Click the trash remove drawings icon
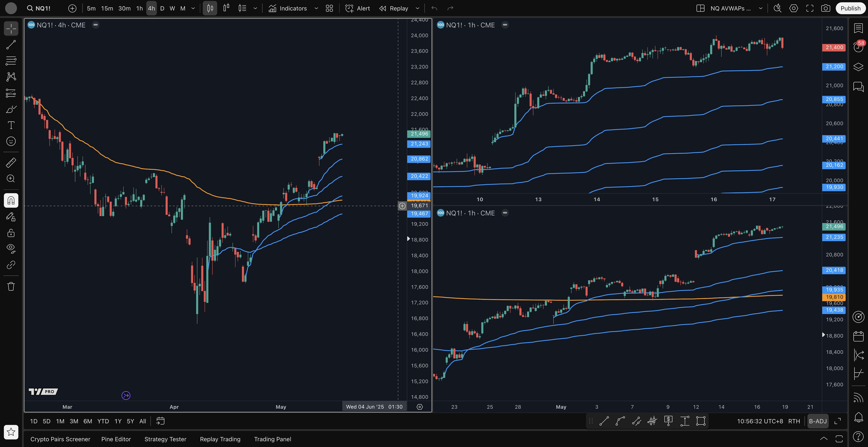 [x=11, y=286]
